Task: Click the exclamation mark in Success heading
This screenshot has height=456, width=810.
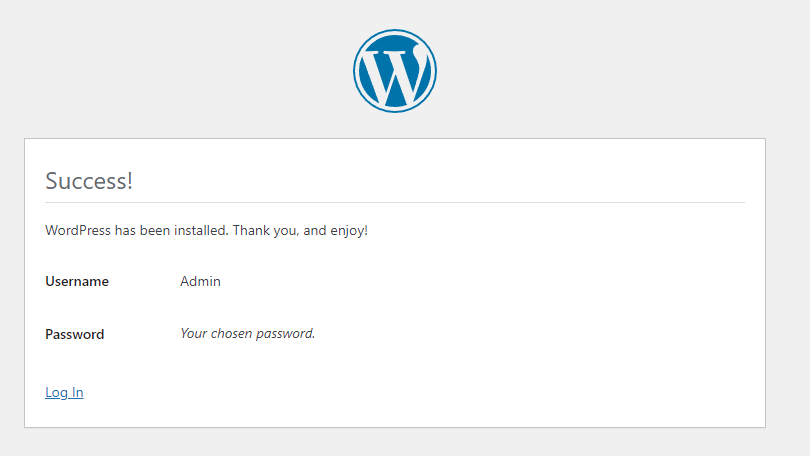Action: [x=130, y=181]
